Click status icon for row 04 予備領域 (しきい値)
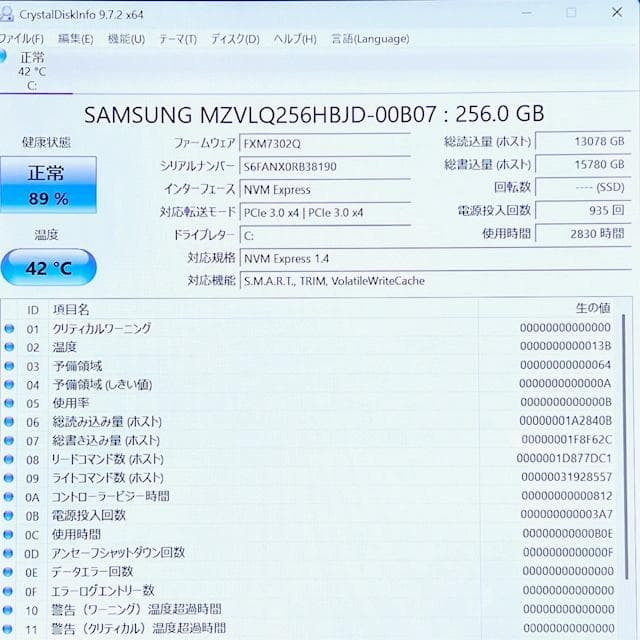 pyautogui.click(x=9, y=384)
